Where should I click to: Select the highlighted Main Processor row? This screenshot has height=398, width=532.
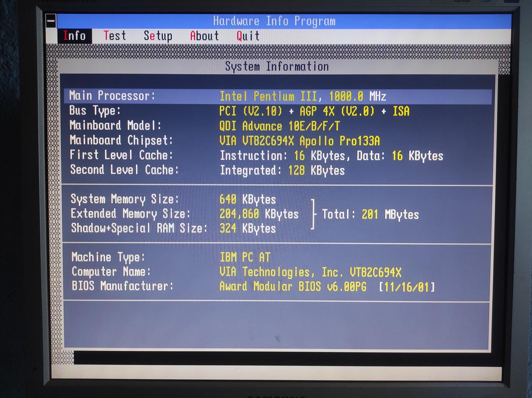[x=278, y=96]
